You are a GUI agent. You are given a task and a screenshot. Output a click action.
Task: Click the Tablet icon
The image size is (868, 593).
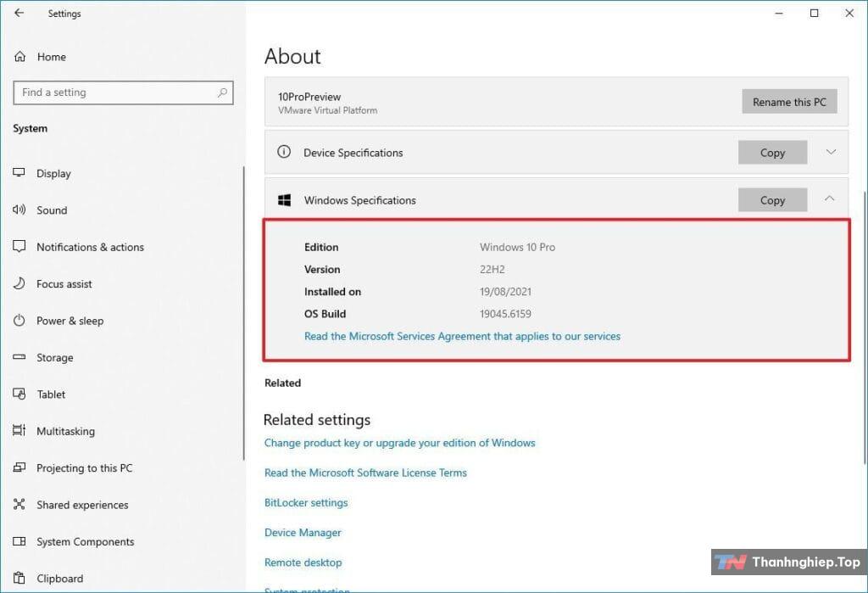pyautogui.click(x=19, y=394)
